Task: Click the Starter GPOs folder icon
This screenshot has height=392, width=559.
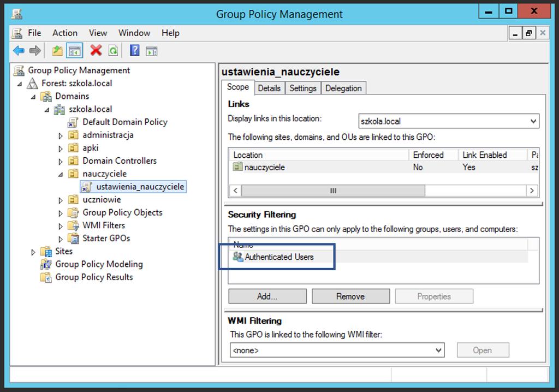Action: click(73, 238)
